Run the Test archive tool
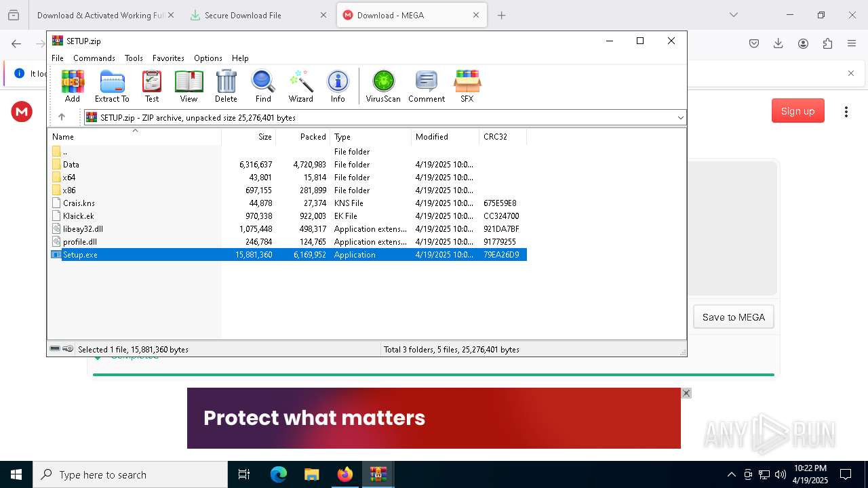This screenshot has height=488, width=868. (152, 86)
